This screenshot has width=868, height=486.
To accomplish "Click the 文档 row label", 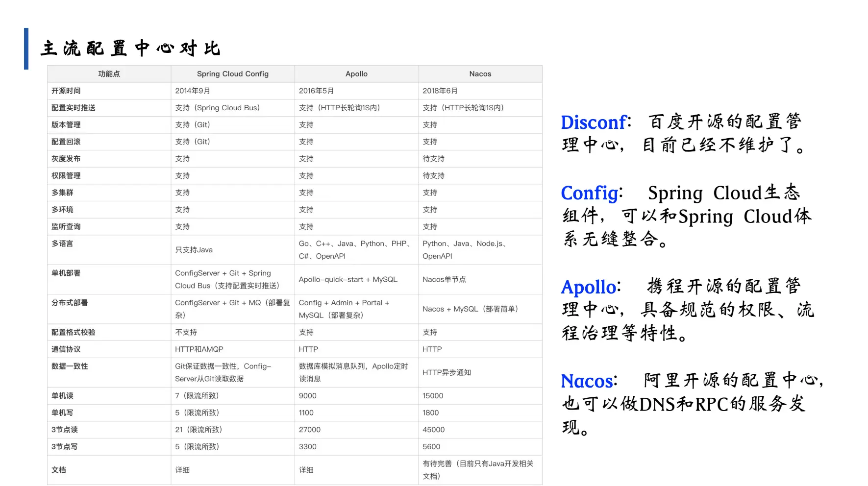I will point(59,470).
